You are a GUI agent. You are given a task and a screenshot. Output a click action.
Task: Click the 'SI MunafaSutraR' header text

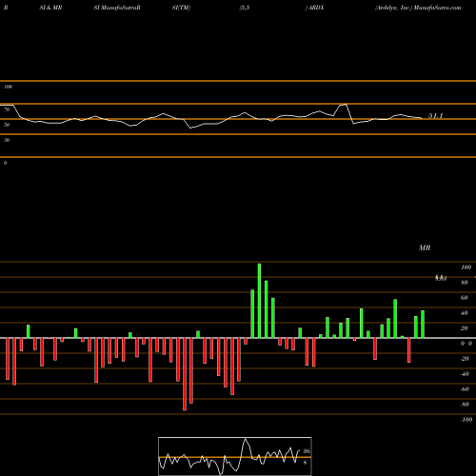click(x=117, y=8)
